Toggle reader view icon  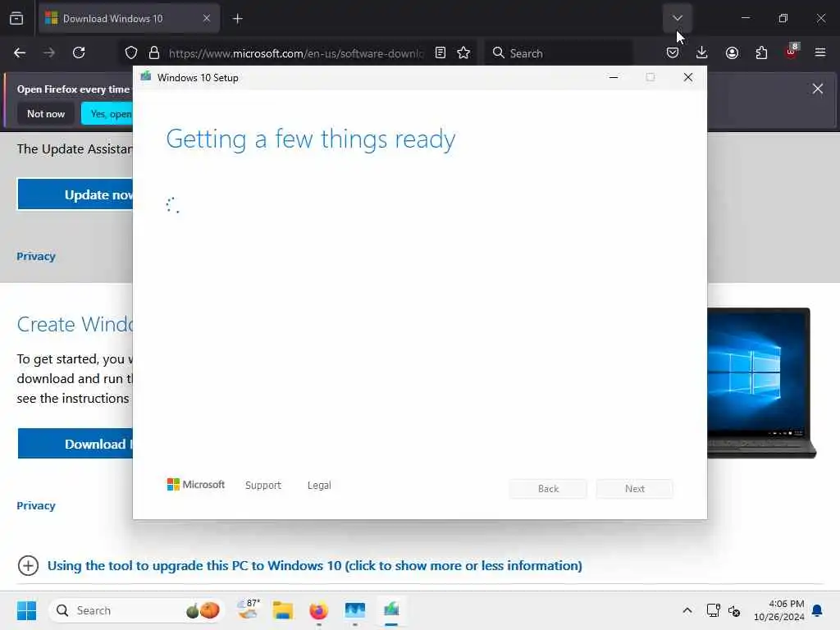(441, 52)
